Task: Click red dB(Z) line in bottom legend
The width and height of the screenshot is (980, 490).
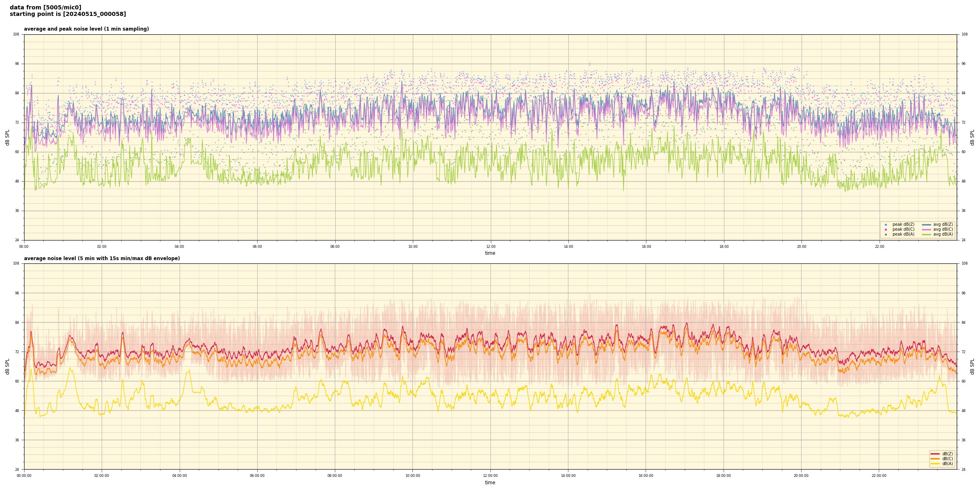Action: [935, 454]
